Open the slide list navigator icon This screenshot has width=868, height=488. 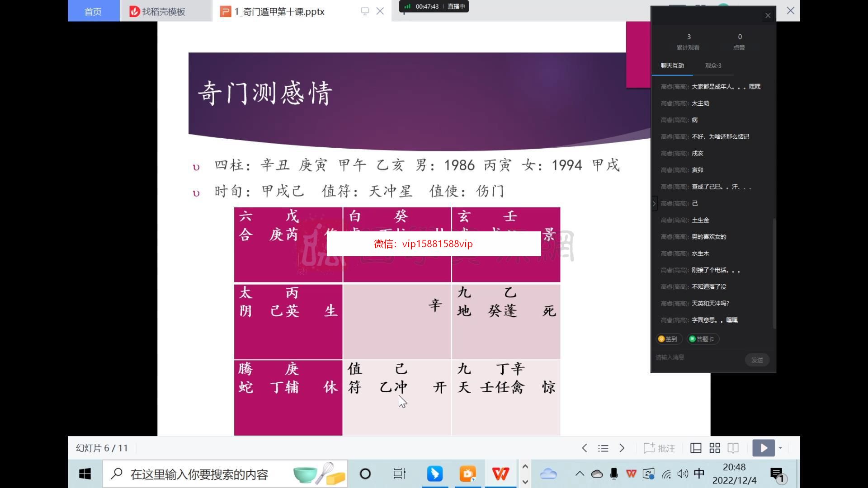pyautogui.click(x=603, y=448)
